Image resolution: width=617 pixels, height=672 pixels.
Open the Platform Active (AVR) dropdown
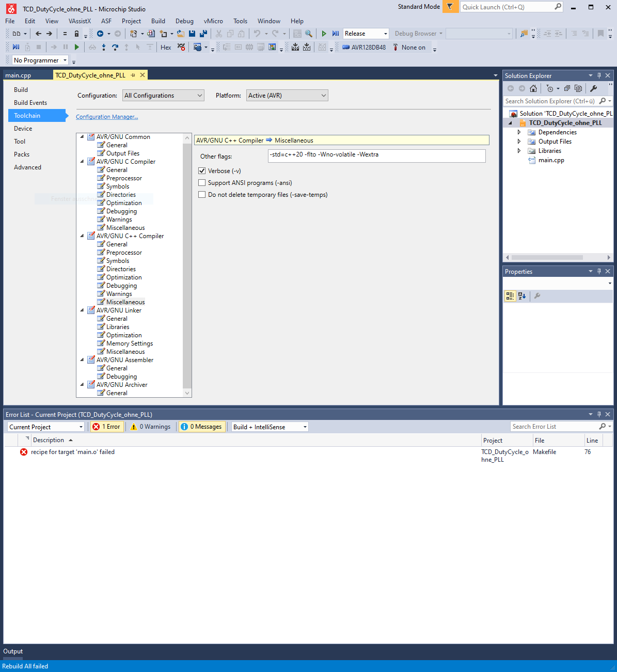coord(287,96)
